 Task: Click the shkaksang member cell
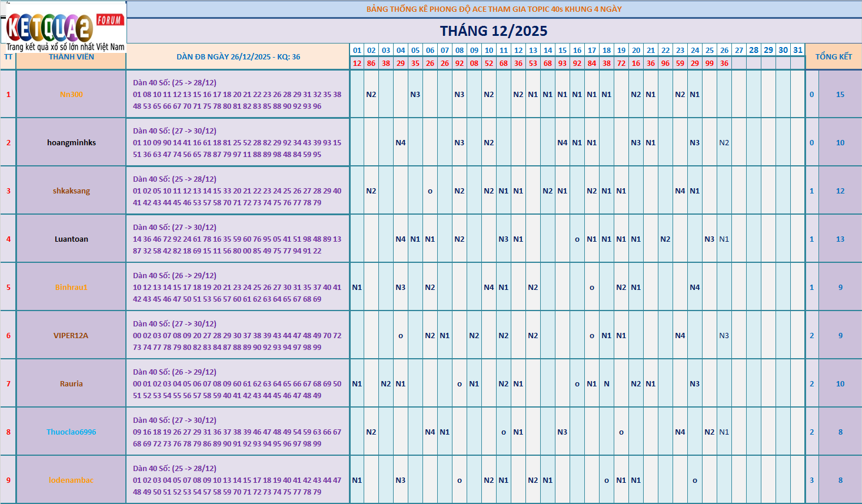tap(71, 191)
